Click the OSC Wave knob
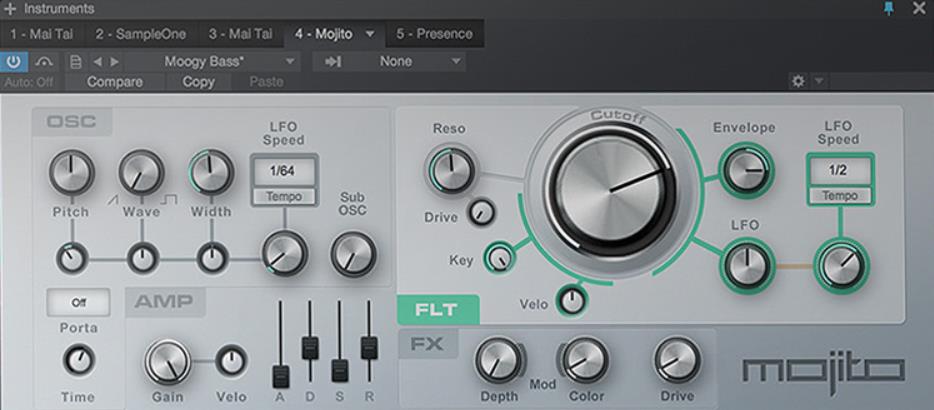 pyautogui.click(x=141, y=172)
